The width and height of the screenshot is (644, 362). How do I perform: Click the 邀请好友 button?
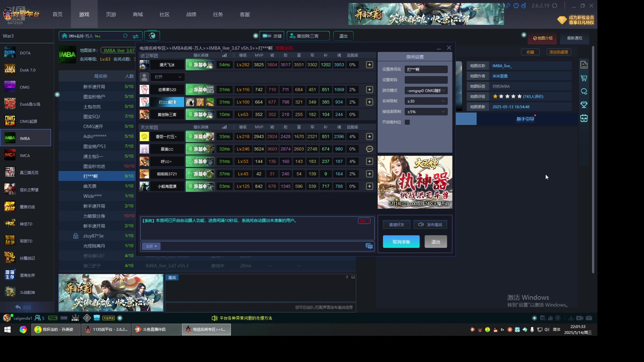coord(396,225)
